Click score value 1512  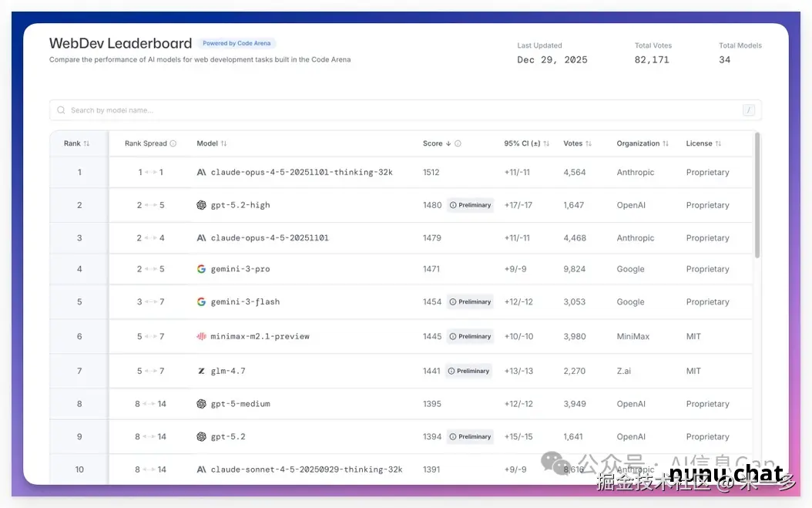click(431, 172)
